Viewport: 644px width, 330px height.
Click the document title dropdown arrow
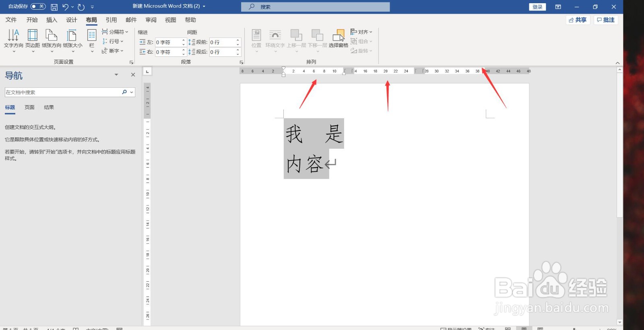click(204, 6)
